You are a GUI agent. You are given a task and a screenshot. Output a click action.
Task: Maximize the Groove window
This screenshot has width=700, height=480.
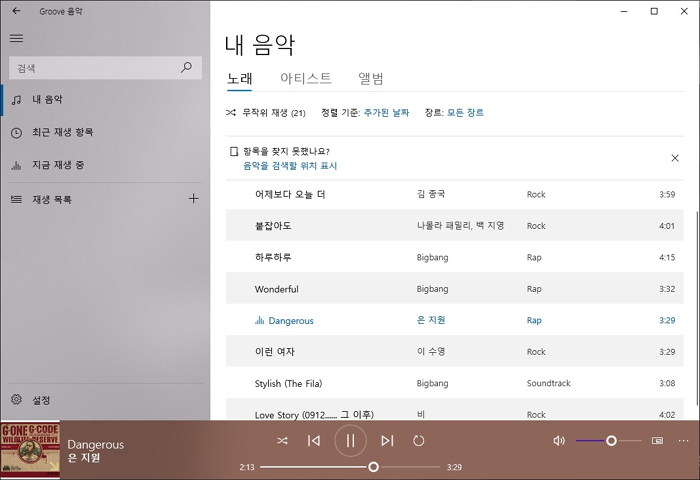click(654, 12)
